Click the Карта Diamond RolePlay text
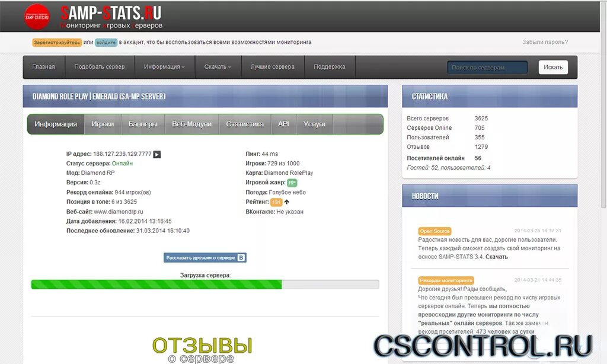607x364 pixels. (279, 173)
